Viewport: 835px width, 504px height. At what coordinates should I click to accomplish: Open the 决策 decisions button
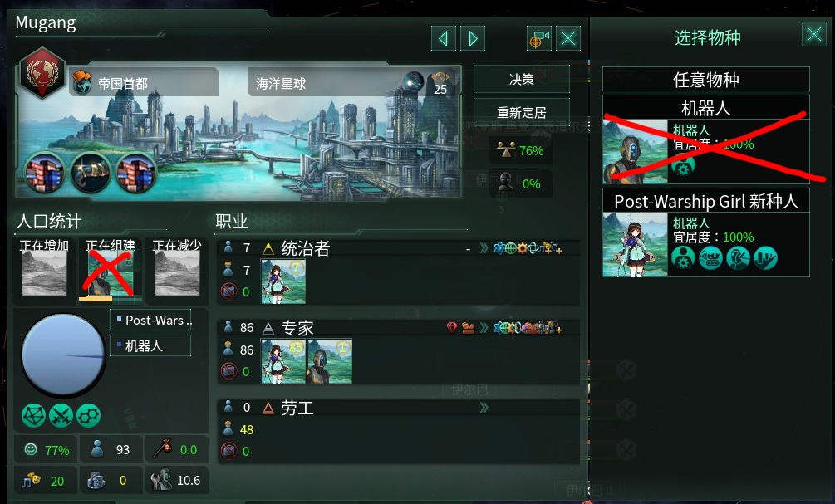tap(521, 80)
